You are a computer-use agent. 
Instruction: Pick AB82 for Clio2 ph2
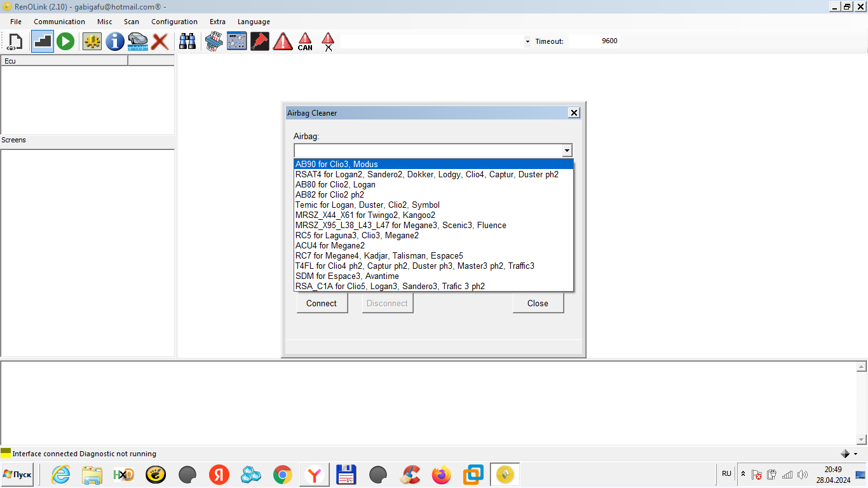434,194
